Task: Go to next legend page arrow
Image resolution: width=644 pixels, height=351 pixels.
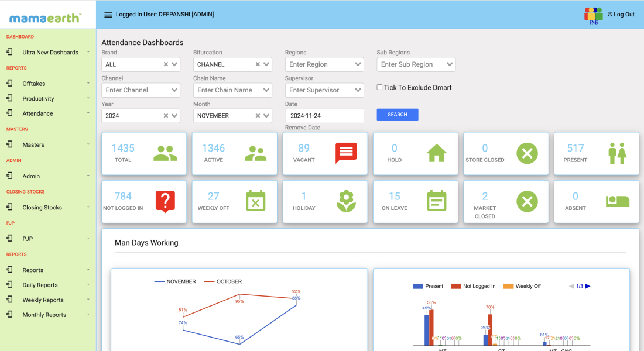Action: click(x=588, y=286)
